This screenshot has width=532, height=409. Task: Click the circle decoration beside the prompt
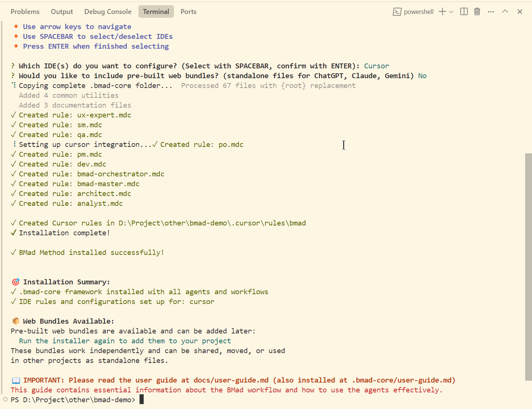pos(5,399)
